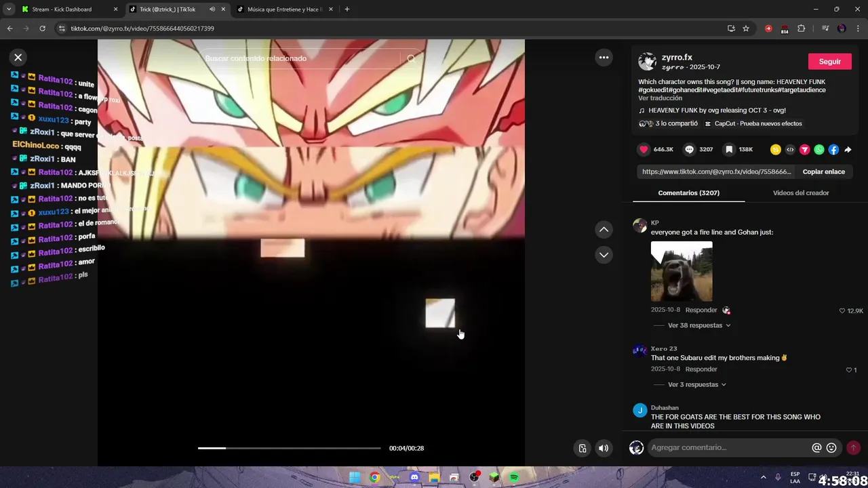Open a new browser tab with plus
This screenshot has height=488, width=868.
tap(347, 9)
